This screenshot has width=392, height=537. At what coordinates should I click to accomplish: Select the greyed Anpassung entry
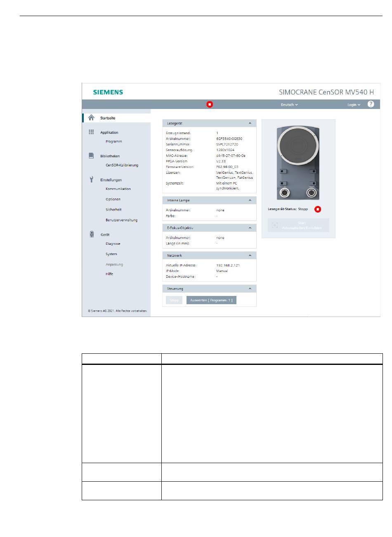point(114,265)
